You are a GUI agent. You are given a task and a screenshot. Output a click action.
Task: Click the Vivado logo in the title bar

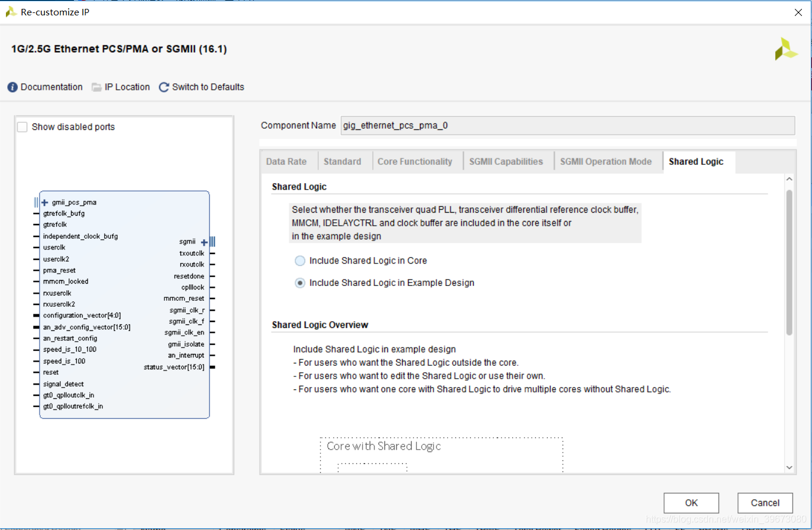(x=11, y=12)
